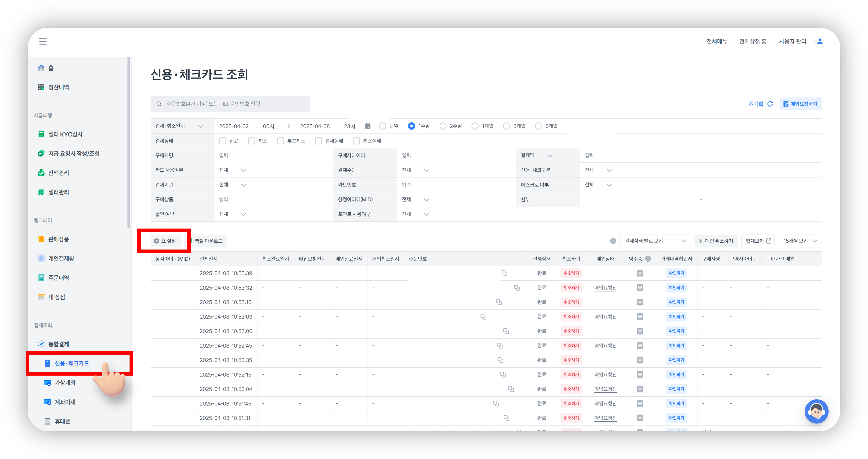Open 가상계좌 in the sidebar menu

65,382
